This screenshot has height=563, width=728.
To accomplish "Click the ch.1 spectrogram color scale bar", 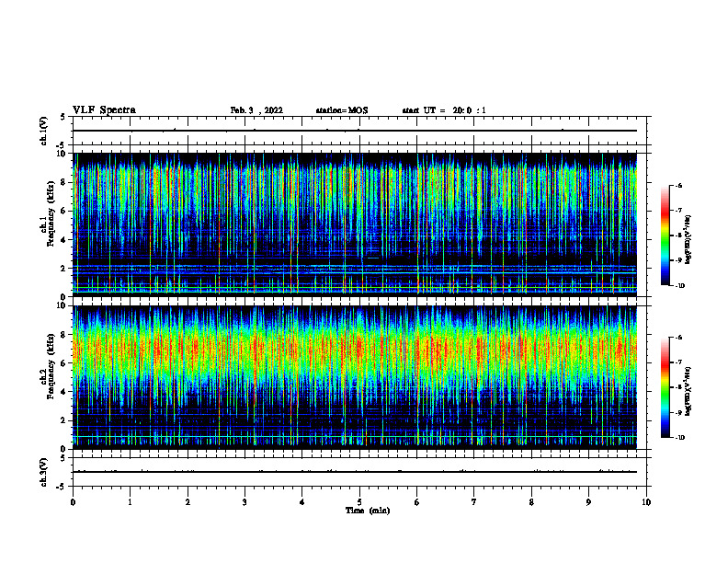I will 665,236.
